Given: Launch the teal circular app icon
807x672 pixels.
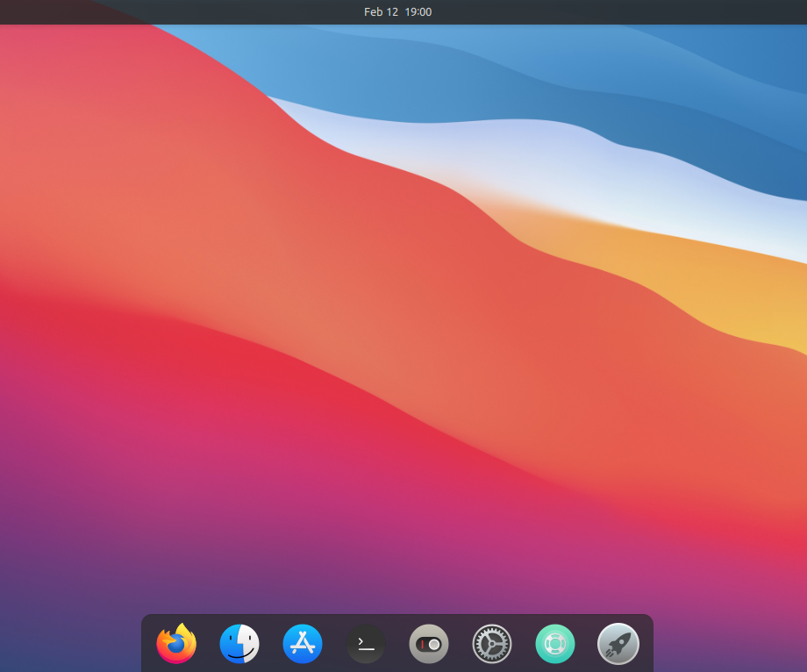Looking at the screenshot, I should click(554, 643).
